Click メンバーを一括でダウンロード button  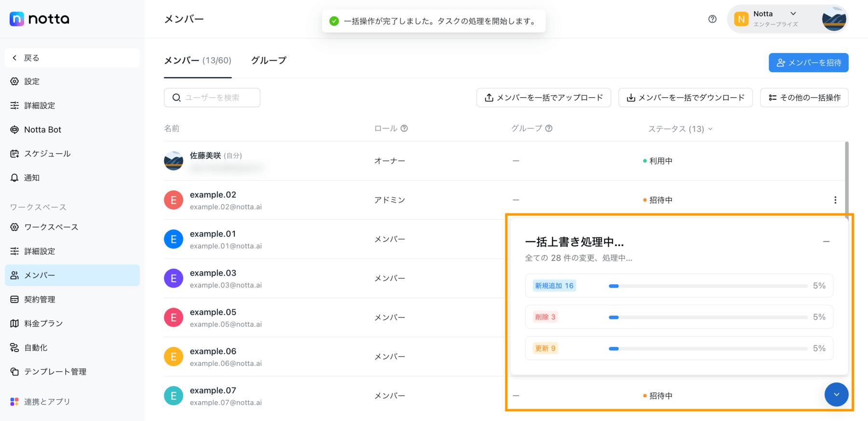(x=685, y=97)
